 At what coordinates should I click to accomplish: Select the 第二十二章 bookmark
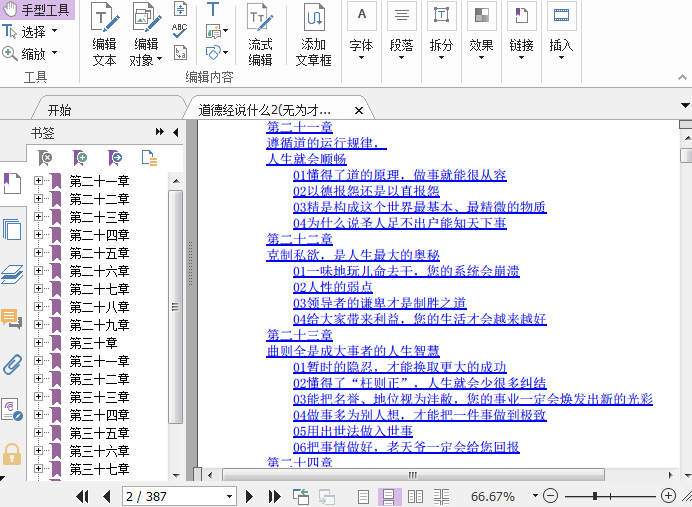(x=99, y=199)
